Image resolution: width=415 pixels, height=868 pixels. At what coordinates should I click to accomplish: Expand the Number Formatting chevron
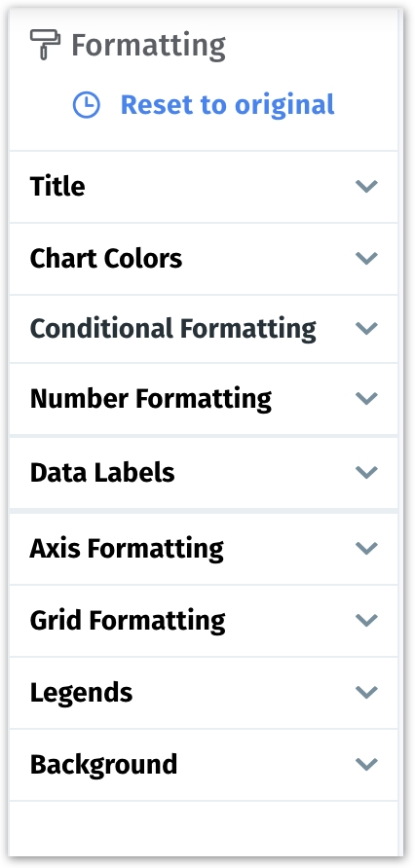(366, 399)
